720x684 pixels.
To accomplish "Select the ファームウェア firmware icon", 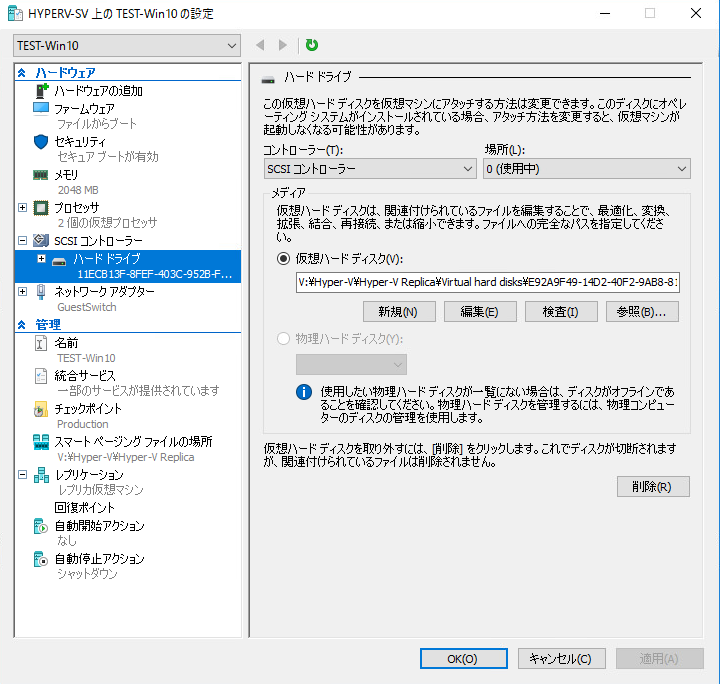I will [41, 109].
